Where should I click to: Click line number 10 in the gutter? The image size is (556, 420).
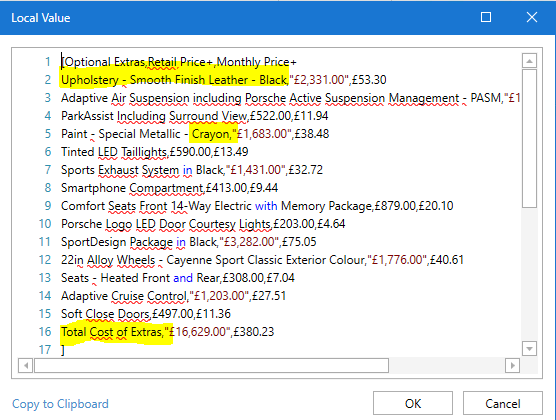click(x=45, y=224)
